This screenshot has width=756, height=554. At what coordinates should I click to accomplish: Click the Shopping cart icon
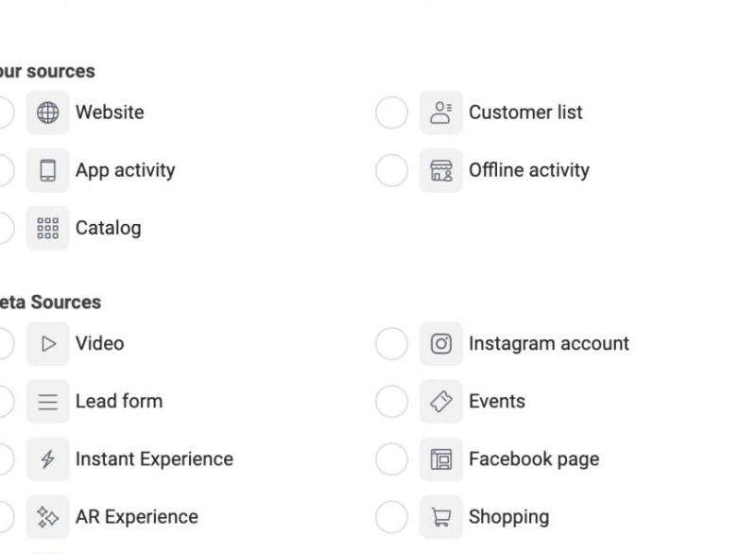(x=440, y=517)
